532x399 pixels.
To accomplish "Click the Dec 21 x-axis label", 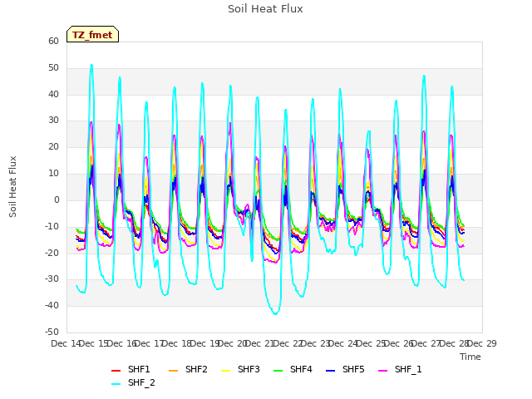I will [260, 343].
